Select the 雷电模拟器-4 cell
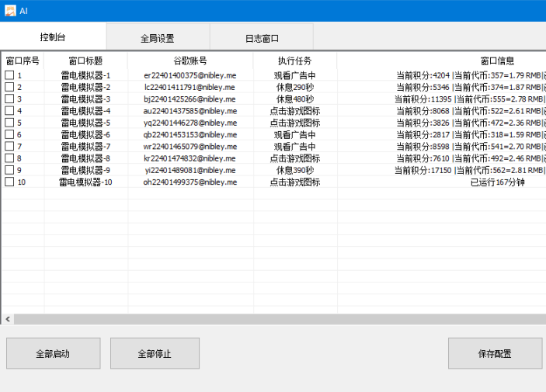The height and width of the screenshot is (392, 546). (x=85, y=111)
